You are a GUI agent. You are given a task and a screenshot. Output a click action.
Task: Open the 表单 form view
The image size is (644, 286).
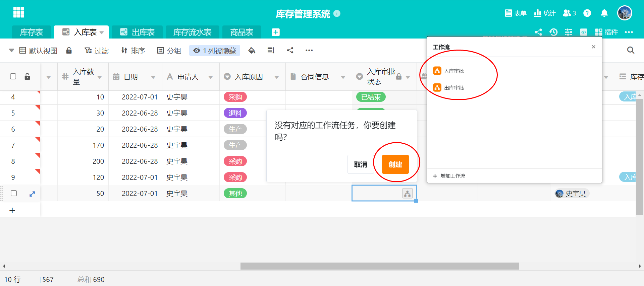click(x=516, y=13)
